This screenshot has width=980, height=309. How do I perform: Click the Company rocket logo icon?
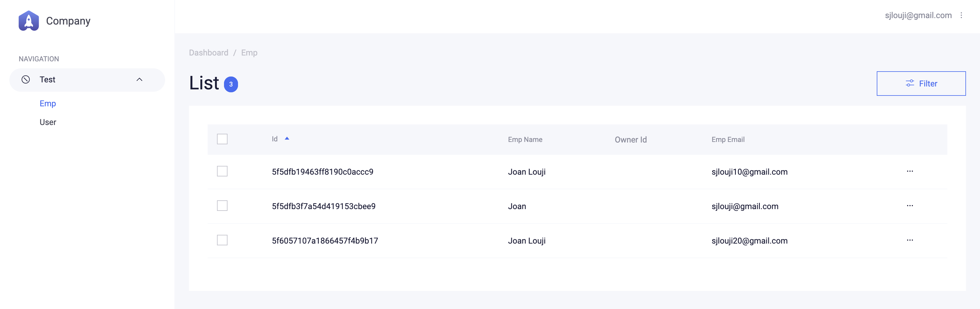click(29, 20)
